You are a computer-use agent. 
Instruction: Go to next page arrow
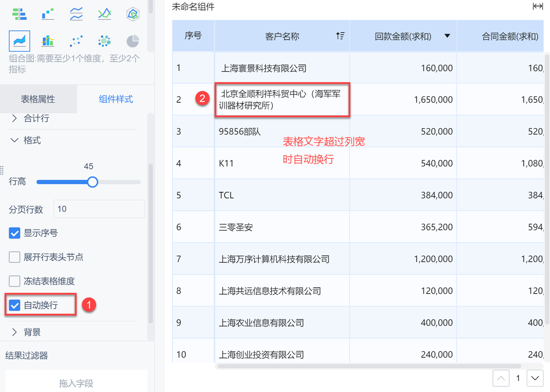[x=535, y=378]
